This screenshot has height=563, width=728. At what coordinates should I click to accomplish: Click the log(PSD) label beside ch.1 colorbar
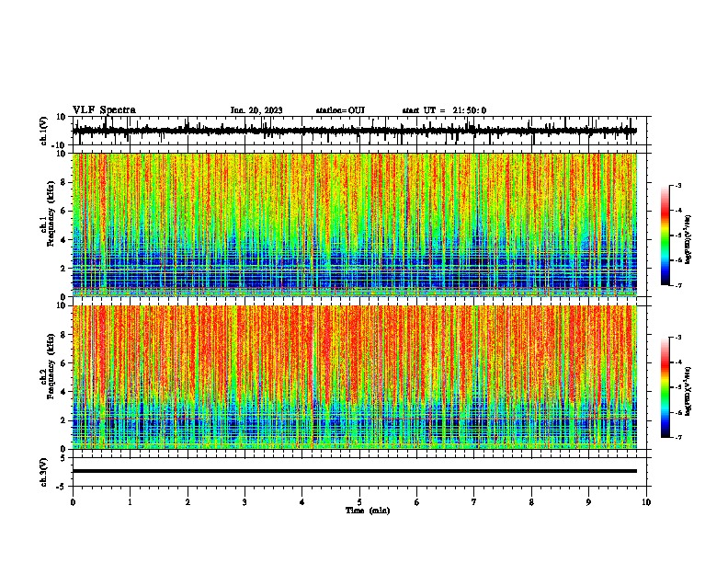click(688, 239)
